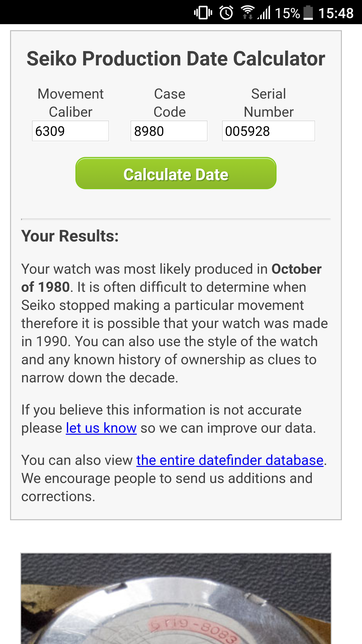
Task: Tap the Your Results heading
Action: (x=70, y=236)
